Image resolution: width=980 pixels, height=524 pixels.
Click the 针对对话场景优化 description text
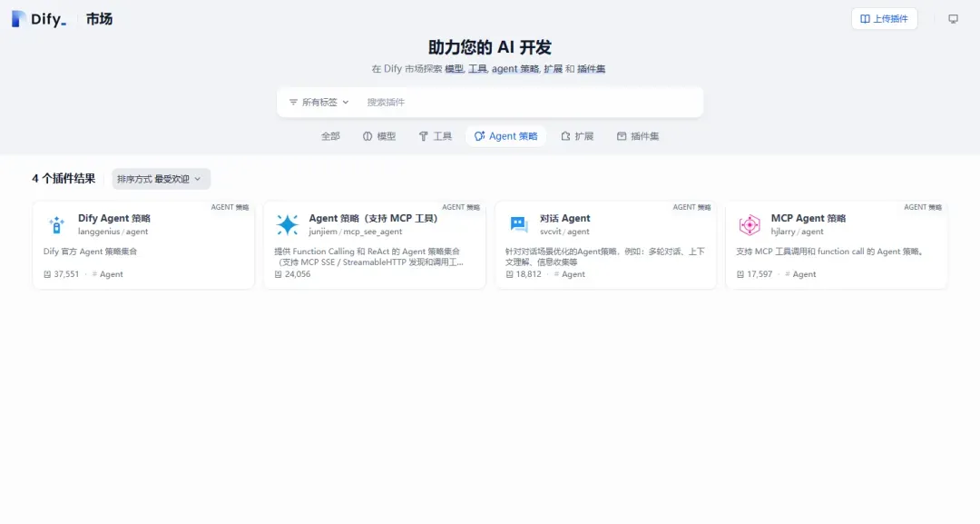(605, 257)
